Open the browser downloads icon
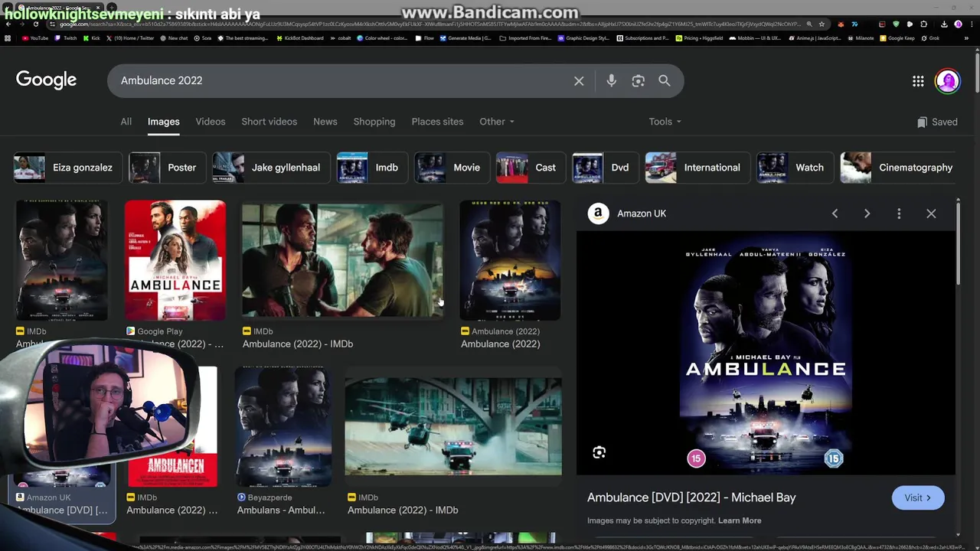This screenshot has width=980, height=551. point(944,24)
